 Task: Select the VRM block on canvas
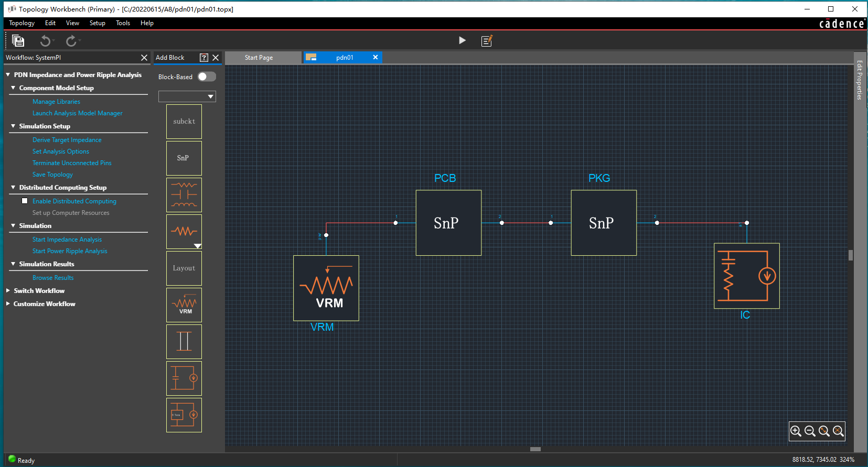coord(326,288)
